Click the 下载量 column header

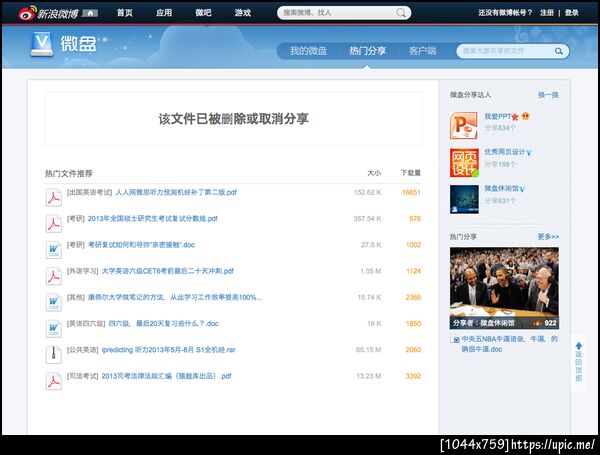pos(411,173)
